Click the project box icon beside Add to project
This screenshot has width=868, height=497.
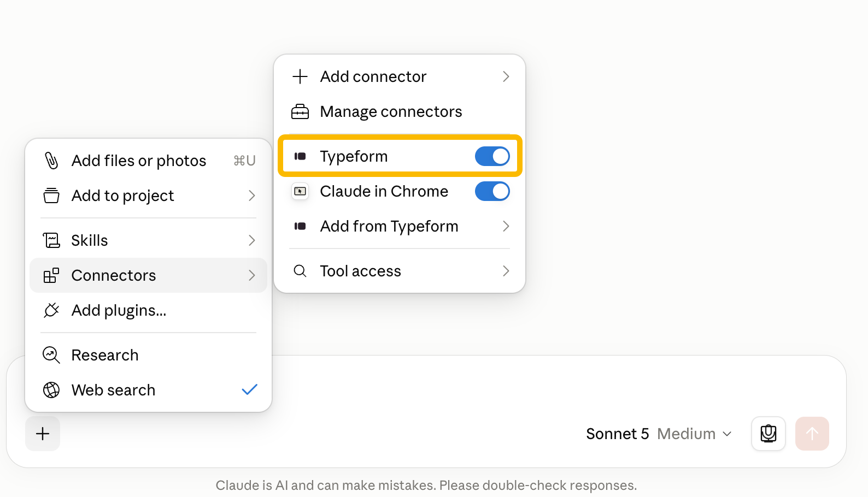pos(51,196)
